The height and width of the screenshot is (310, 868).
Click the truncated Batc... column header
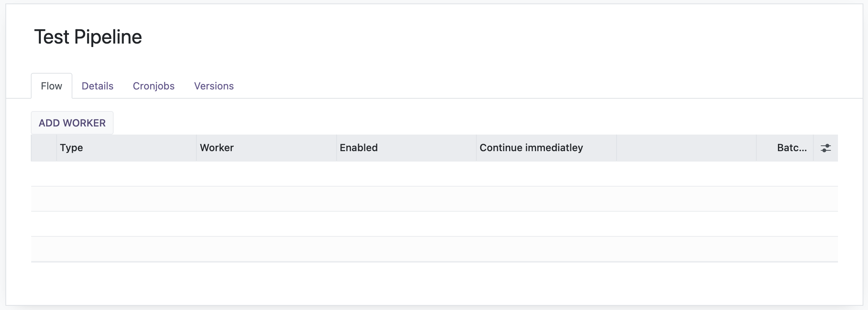785,148
